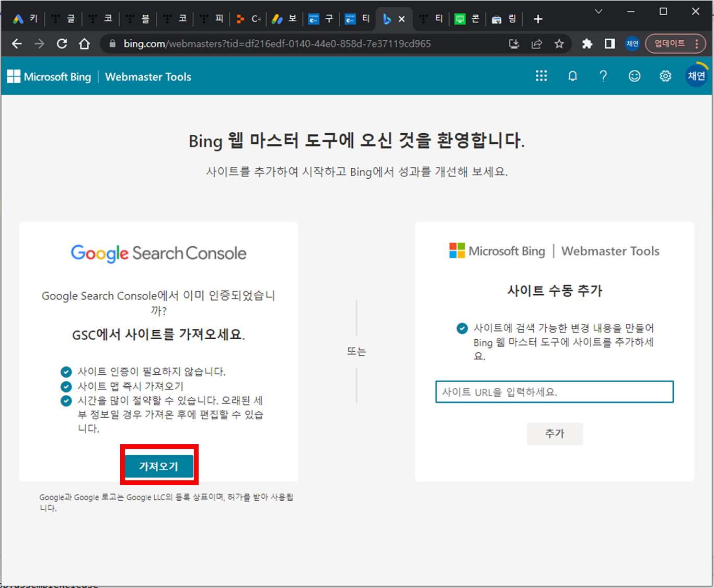This screenshot has height=588, width=714.
Task: Open a new browser tab
Action: (x=538, y=19)
